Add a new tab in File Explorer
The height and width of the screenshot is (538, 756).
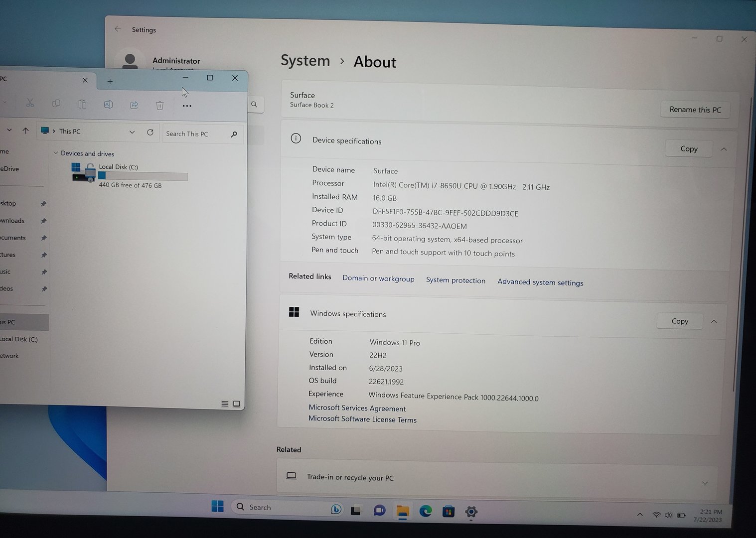pos(110,81)
